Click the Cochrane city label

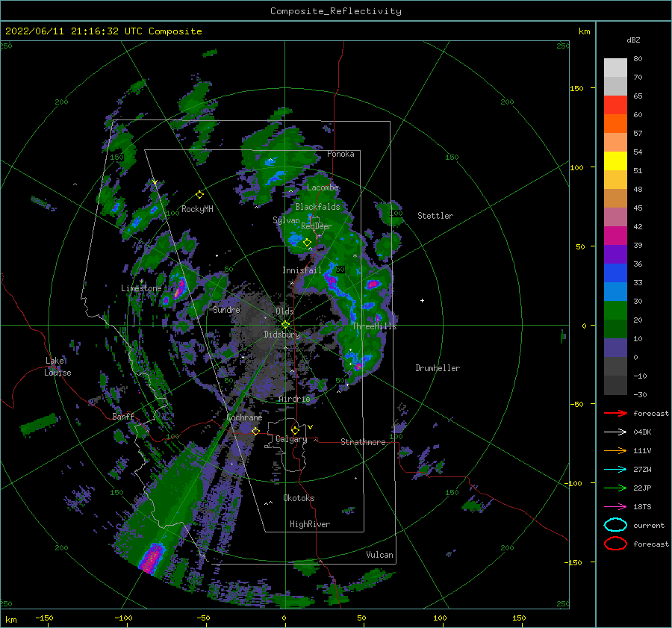click(x=244, y=417)
